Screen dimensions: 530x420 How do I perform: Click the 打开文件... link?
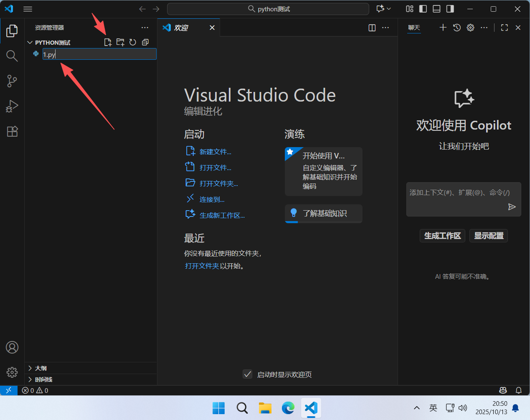pos(215,168)
